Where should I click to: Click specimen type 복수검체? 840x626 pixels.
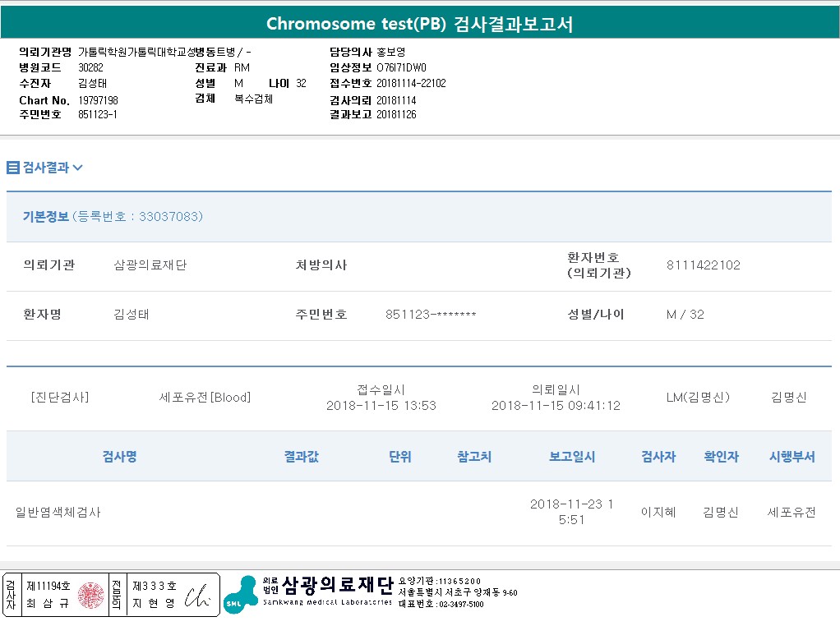click(254, 99)
